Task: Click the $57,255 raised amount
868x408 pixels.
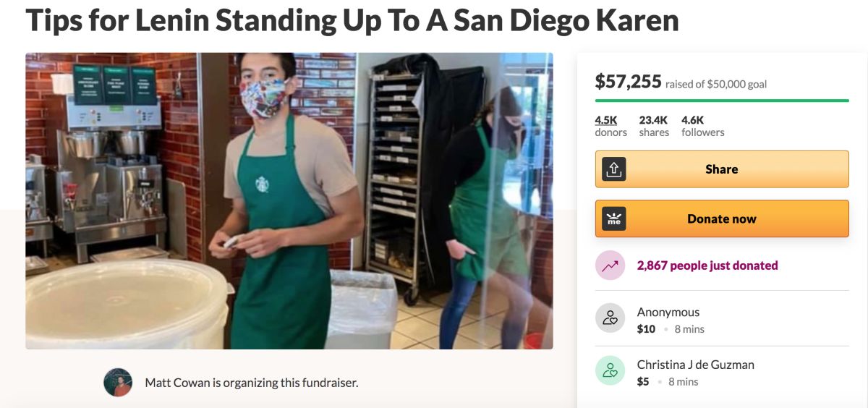Action: [628, 82]
